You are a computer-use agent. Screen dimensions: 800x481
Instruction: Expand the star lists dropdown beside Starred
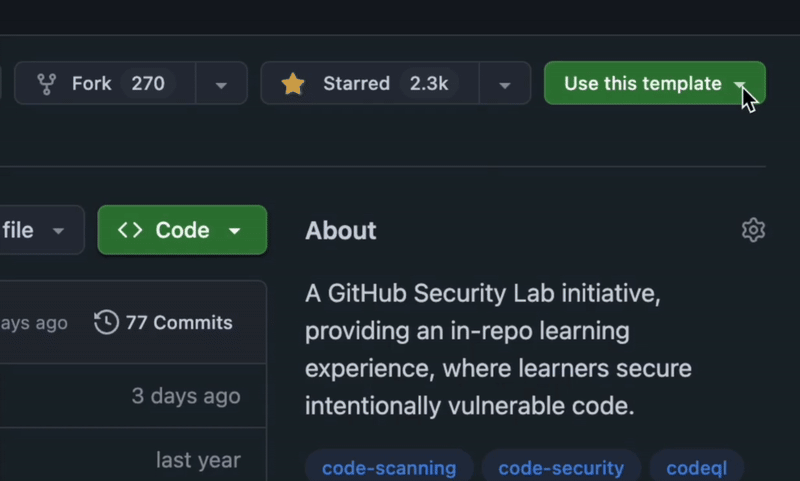[504, 84]
